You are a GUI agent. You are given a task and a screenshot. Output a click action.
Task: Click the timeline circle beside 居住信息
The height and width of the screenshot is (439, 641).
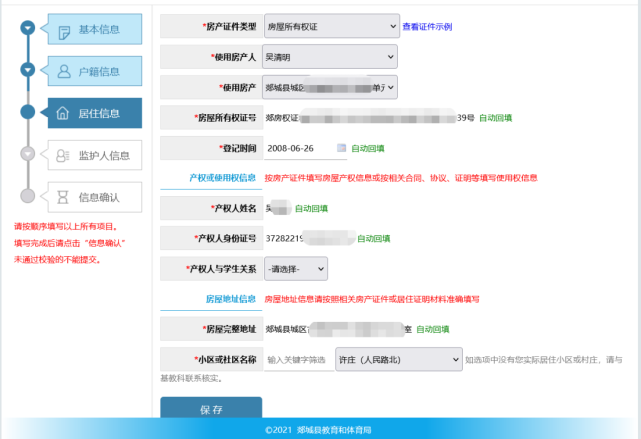[28, 112]
